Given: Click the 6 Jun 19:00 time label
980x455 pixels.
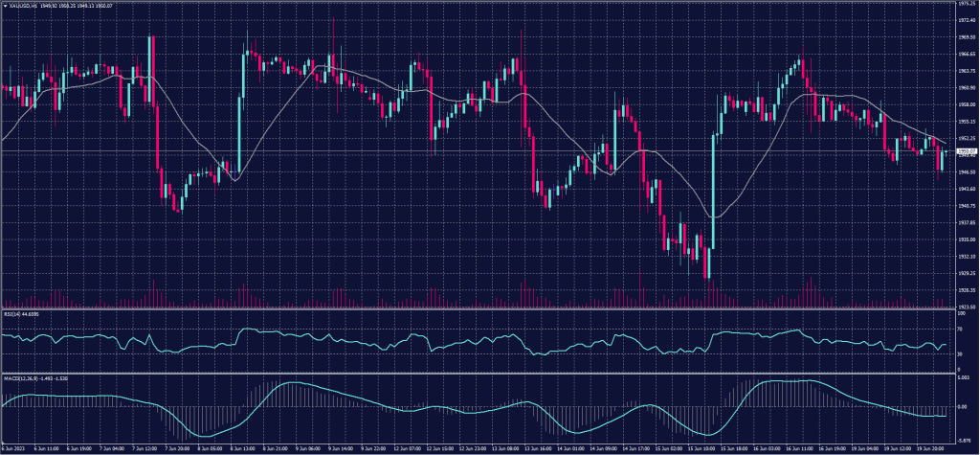Looking at the screenshot, I should click(x=79, y=448).
